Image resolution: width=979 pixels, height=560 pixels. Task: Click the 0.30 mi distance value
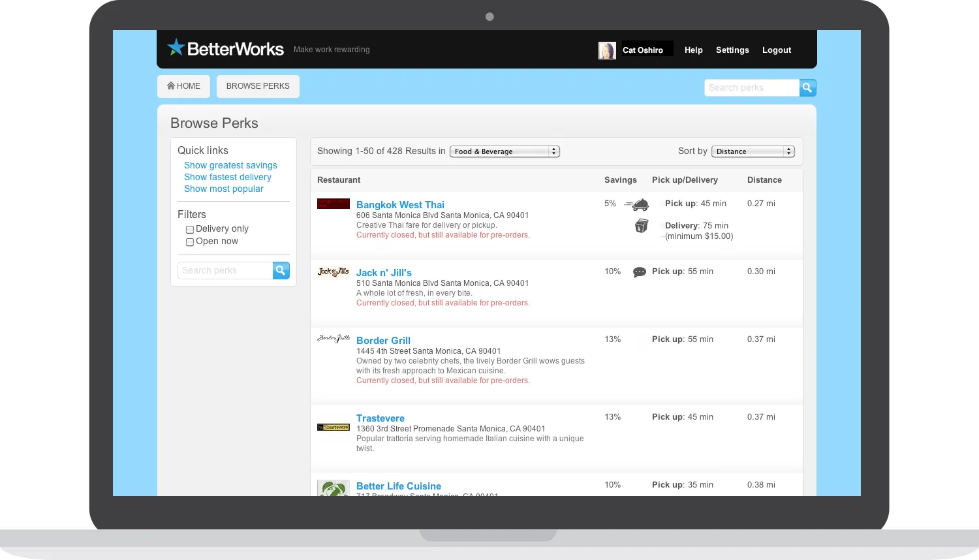761,272
